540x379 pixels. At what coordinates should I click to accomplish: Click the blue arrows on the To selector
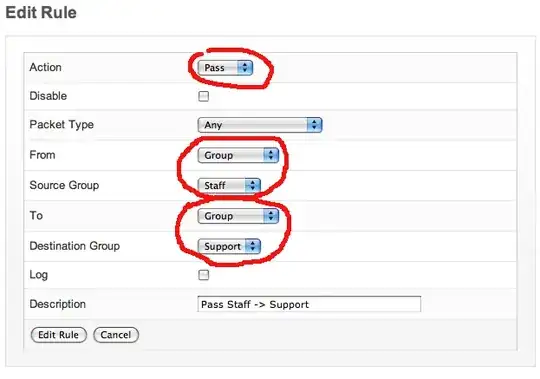[x=271, y=216]
